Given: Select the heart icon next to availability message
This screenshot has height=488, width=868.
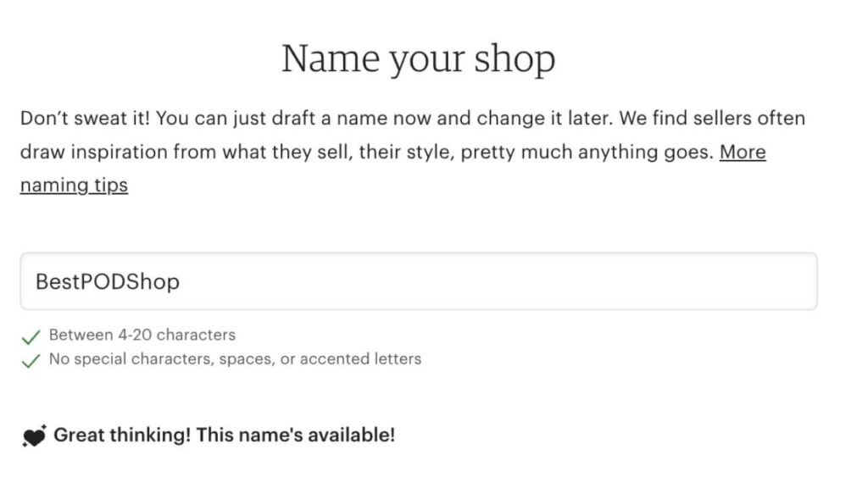Looking at the screenshot, I should point(32,436).
